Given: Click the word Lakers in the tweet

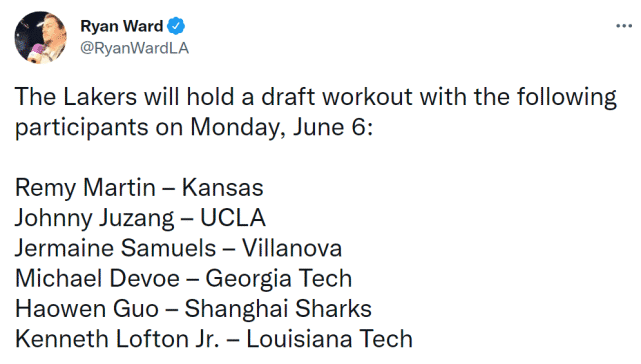Looking at the screenshot, I should point(100,97).
